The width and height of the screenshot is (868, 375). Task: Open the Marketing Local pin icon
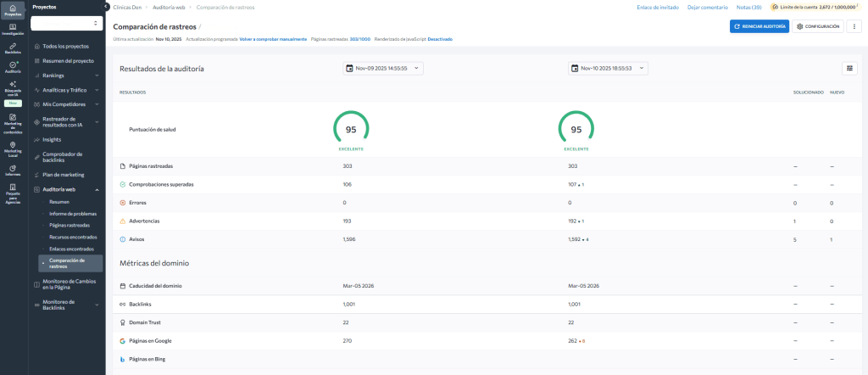[x=13, y=148]
